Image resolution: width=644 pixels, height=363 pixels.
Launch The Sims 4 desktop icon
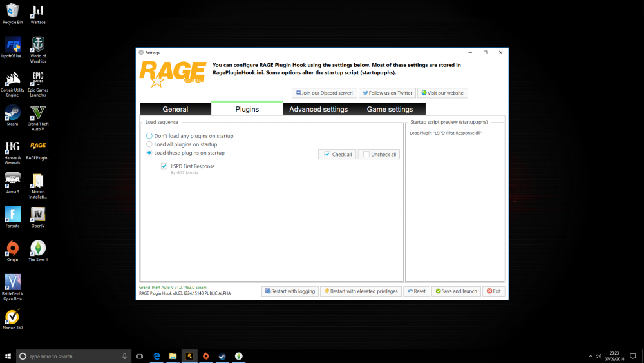pos(38,251)
